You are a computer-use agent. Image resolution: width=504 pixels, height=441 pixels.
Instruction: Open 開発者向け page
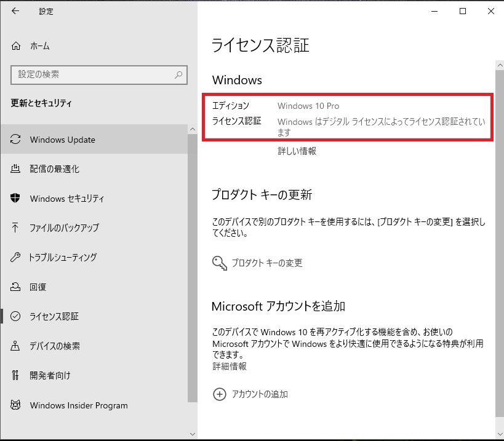[94, 375]
